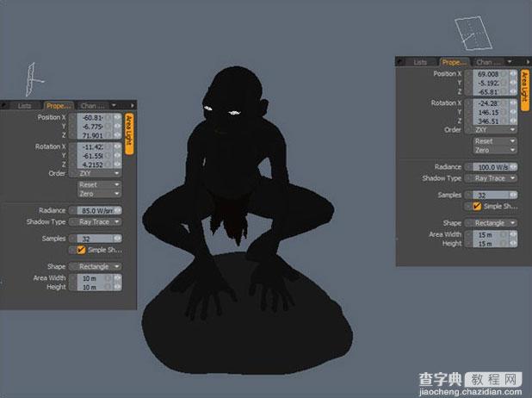The height and width of the screenshot is (398, 532).
Task: Edit Height 10 m field
Action: (x=95, y=287)
